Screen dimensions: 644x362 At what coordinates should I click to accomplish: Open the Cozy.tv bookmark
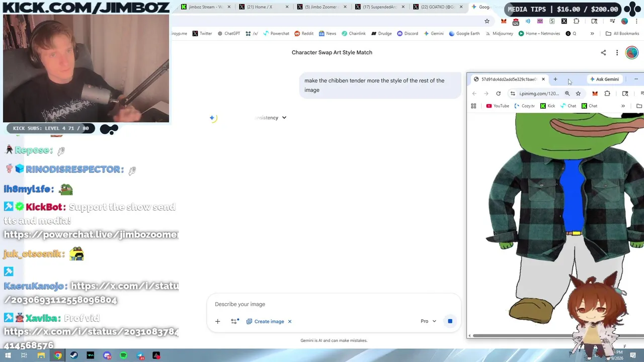pos(525,106)
